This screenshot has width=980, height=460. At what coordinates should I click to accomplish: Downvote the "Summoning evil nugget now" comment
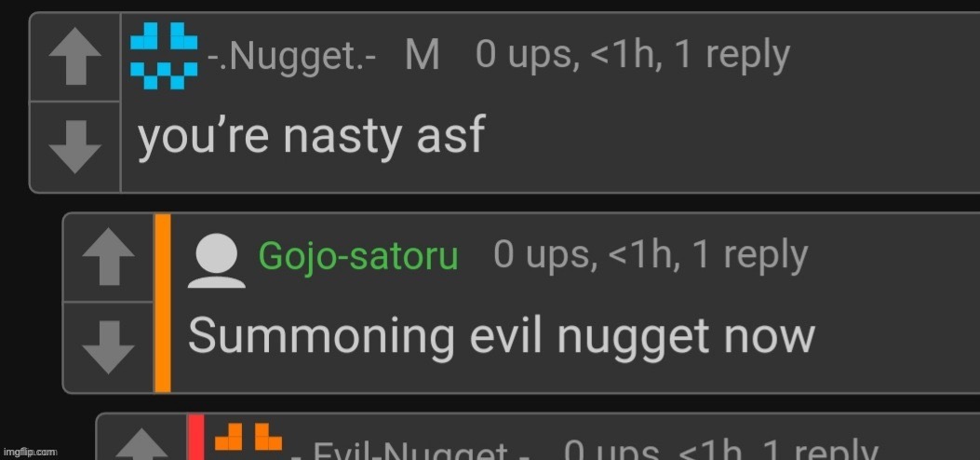pyautogui.click(x=108, y=347)
